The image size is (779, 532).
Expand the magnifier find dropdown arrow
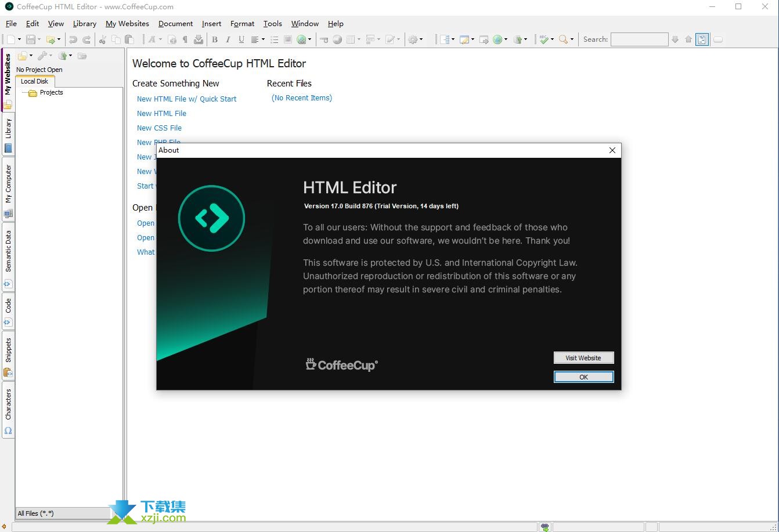[x=572, y=39]
